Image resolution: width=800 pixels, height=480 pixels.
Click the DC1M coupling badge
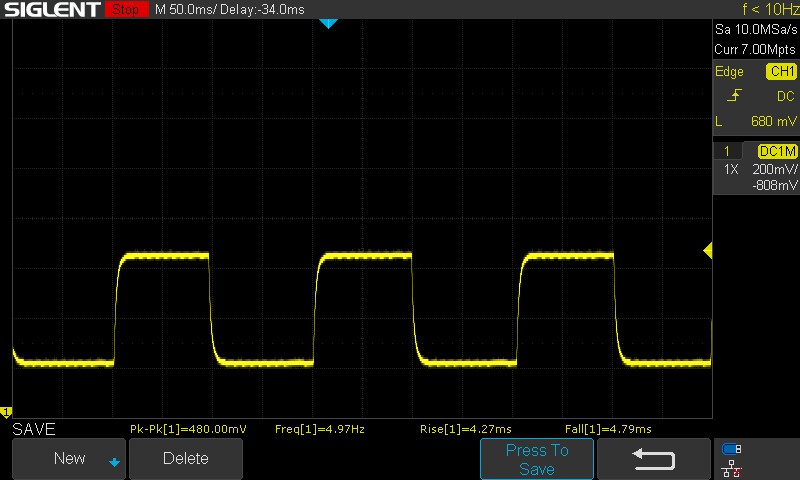pyautogui.click(x=777, y=151)
